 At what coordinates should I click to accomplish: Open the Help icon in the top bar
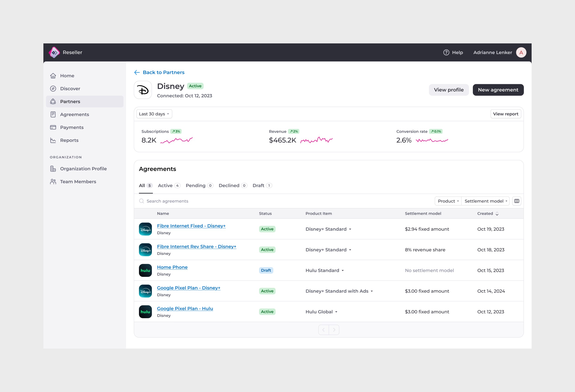click(446, 52)
